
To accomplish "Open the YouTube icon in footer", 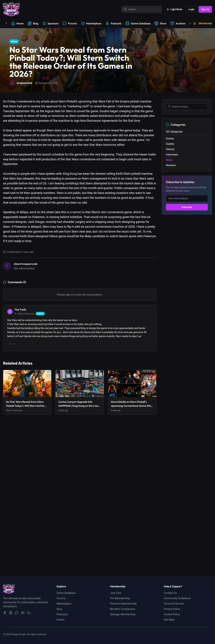I will 23,613.
